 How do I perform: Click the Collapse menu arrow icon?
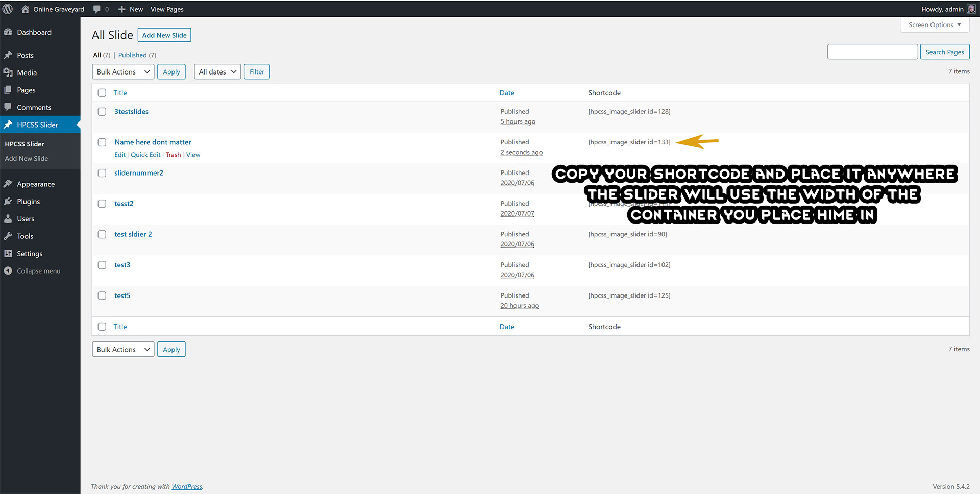8,270
